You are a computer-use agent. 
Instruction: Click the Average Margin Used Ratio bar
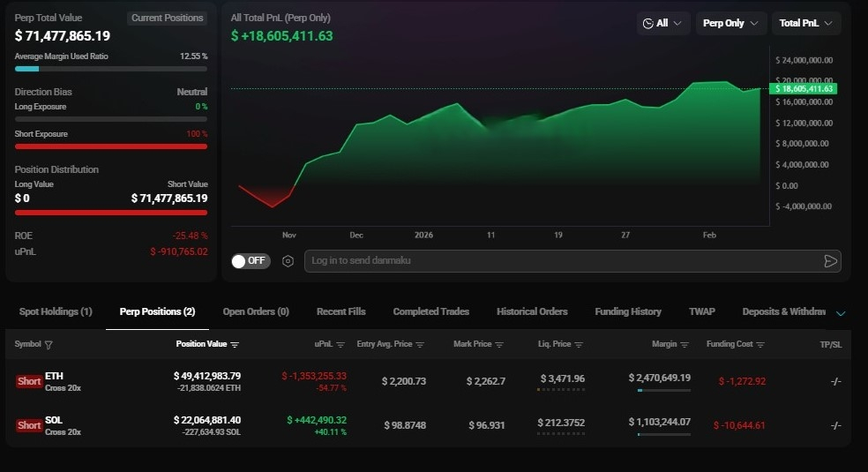pos(111,69)
